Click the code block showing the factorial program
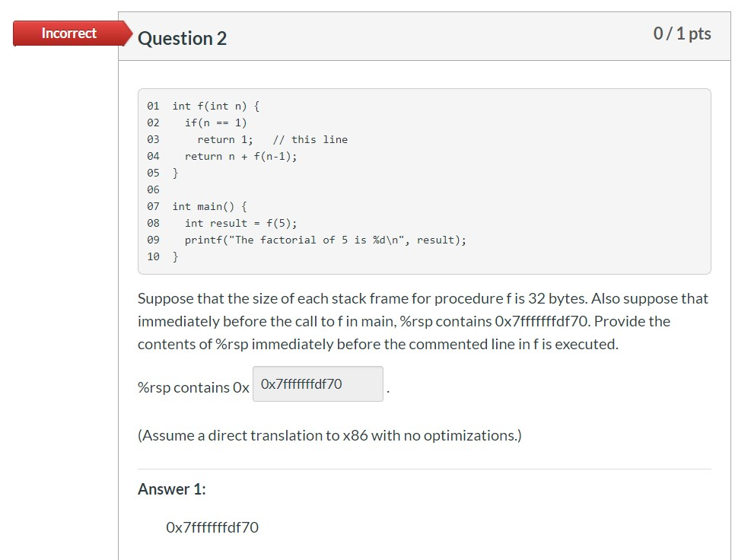Viewport: 751px width, 560px height. click(x=423, y=181)
